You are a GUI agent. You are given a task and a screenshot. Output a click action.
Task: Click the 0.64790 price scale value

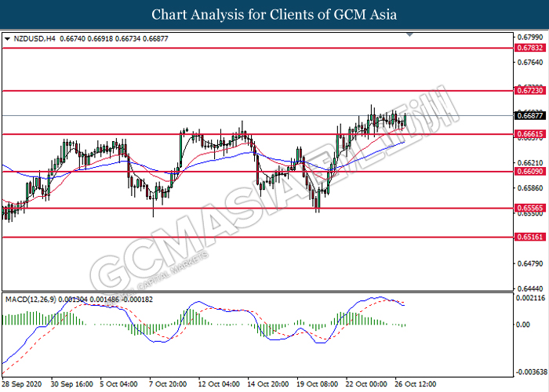click(x=530, y=263)
